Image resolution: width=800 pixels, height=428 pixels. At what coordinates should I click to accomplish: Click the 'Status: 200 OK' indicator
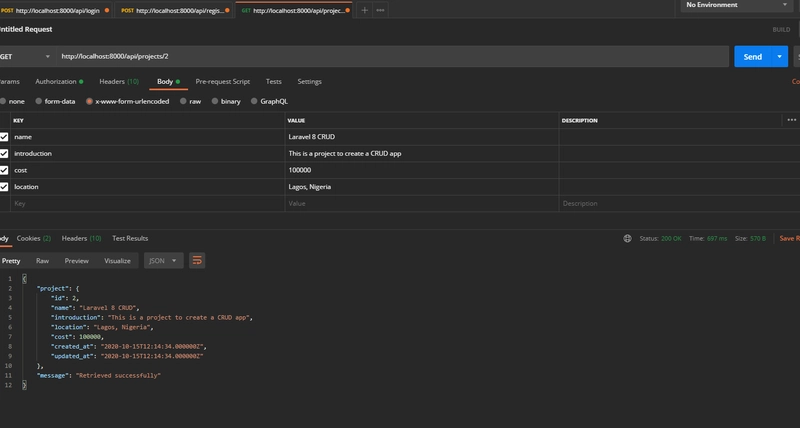[660, 238]
